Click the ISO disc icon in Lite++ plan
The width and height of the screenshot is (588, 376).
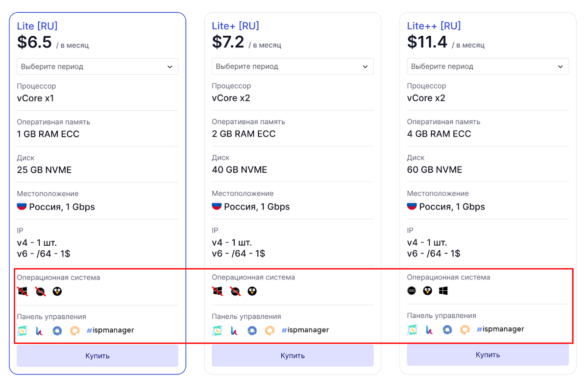click(x=412, y=291)
